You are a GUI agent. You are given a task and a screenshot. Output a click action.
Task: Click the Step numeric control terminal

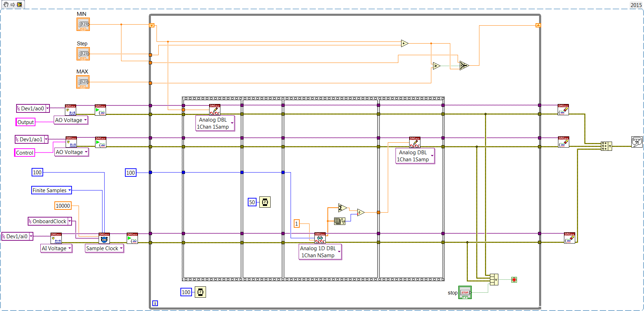coord(83,54)
